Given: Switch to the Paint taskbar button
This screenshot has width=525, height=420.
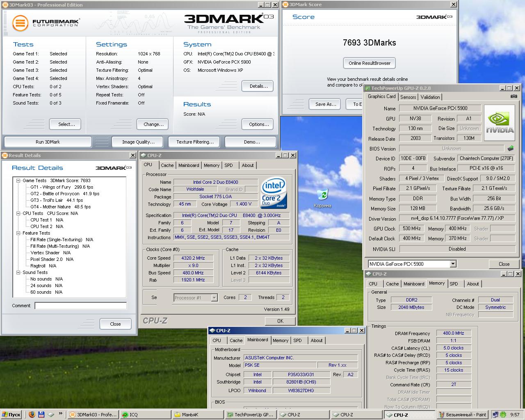Looking at the screenshot, I should (462, 415).
